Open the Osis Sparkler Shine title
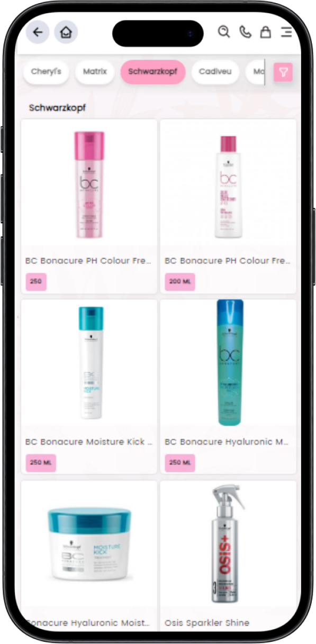 [207, 623]
